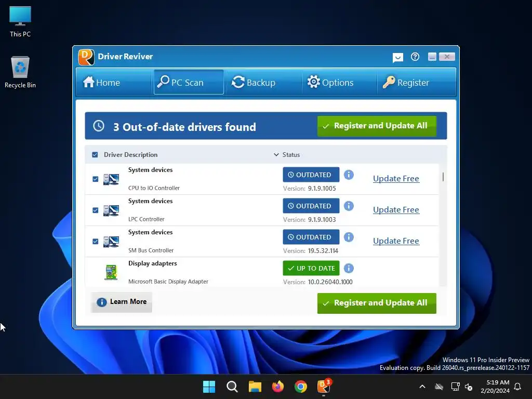532x399 pixels.
Task: Click Update Free for LPC Controller
Action: [396, 210]
